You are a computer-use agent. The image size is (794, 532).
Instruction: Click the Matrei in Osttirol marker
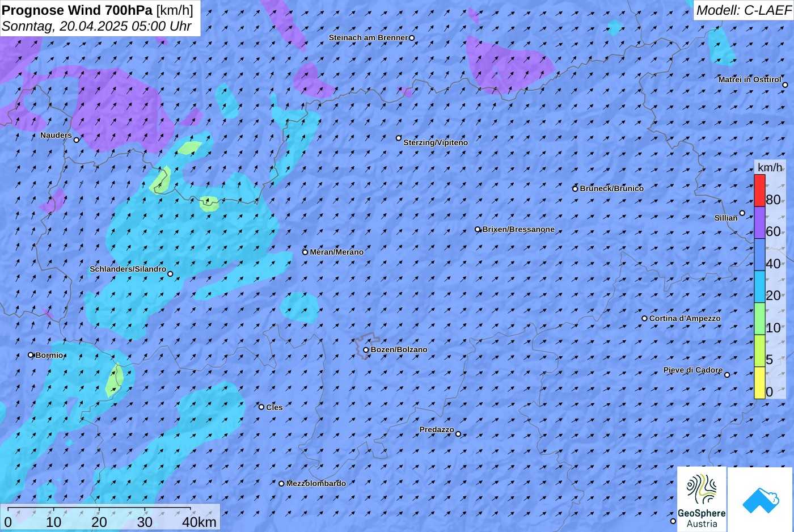(785, 85)
